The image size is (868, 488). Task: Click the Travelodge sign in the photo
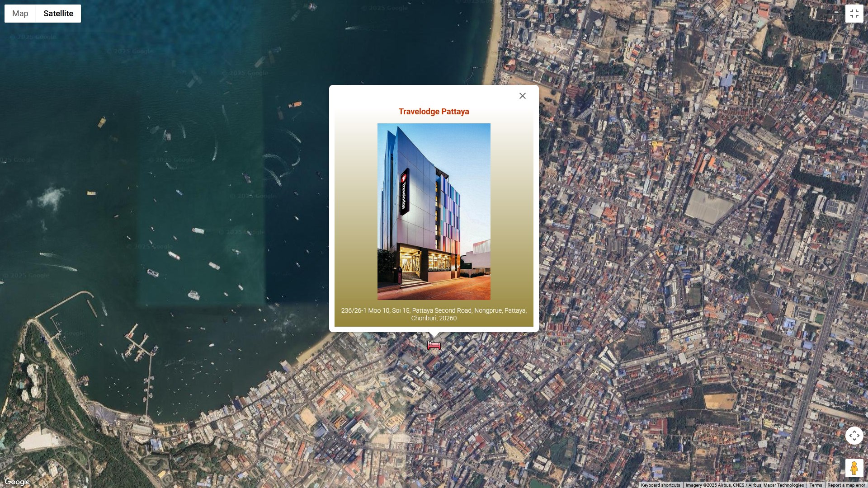coord(404,192)
